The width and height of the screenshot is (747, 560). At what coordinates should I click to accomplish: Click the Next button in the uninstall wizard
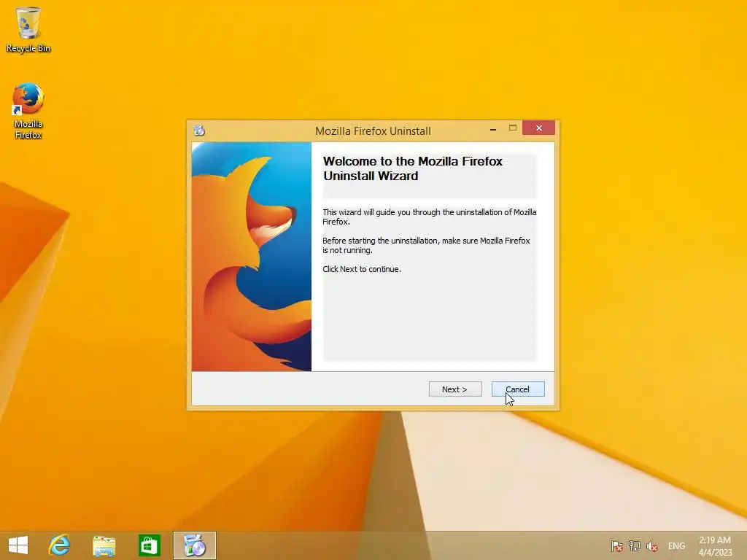[455, 389]
